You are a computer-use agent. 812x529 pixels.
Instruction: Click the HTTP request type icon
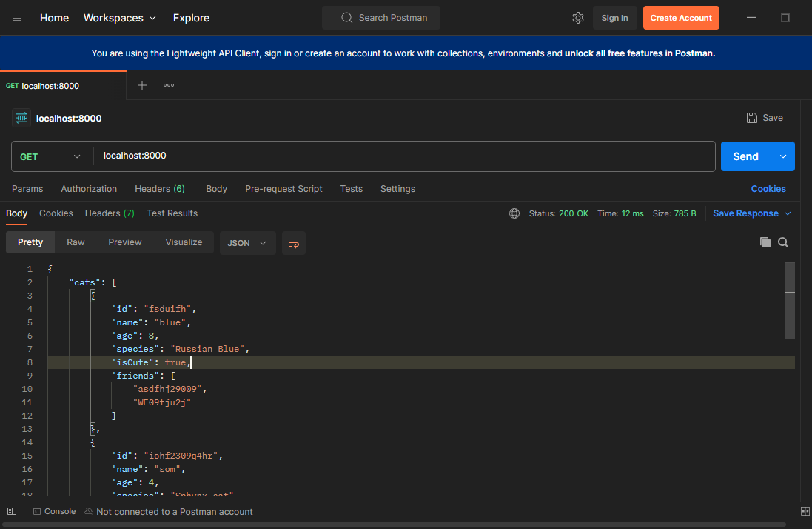[x=21, y=118]
